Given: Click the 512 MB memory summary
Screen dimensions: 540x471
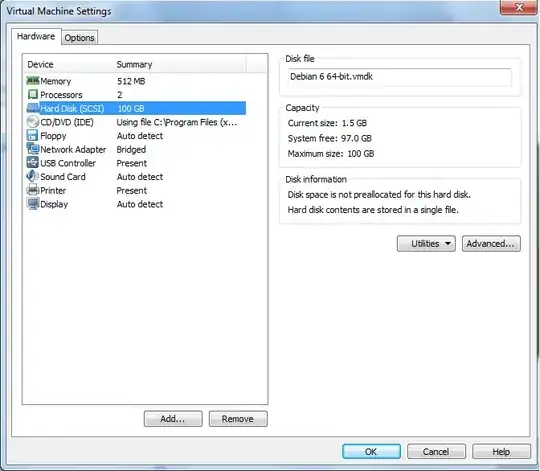Looking at the screenshot, I should pos(131,81).
